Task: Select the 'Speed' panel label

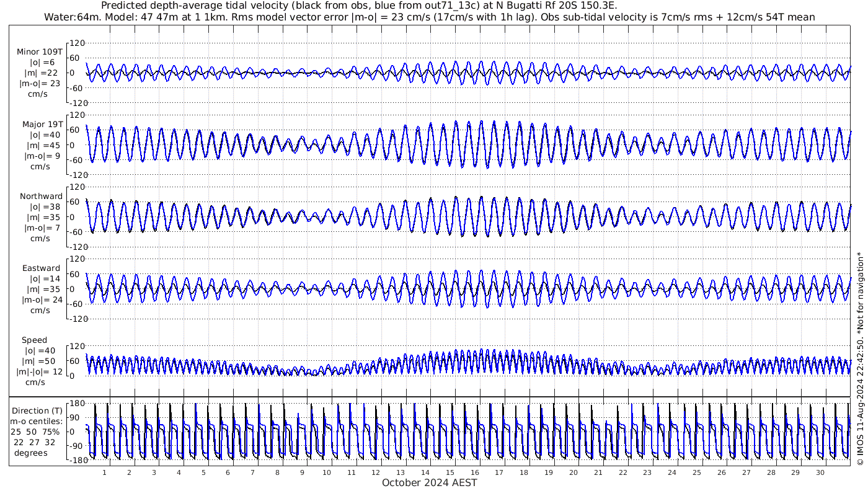Action: tap(34, 340)
